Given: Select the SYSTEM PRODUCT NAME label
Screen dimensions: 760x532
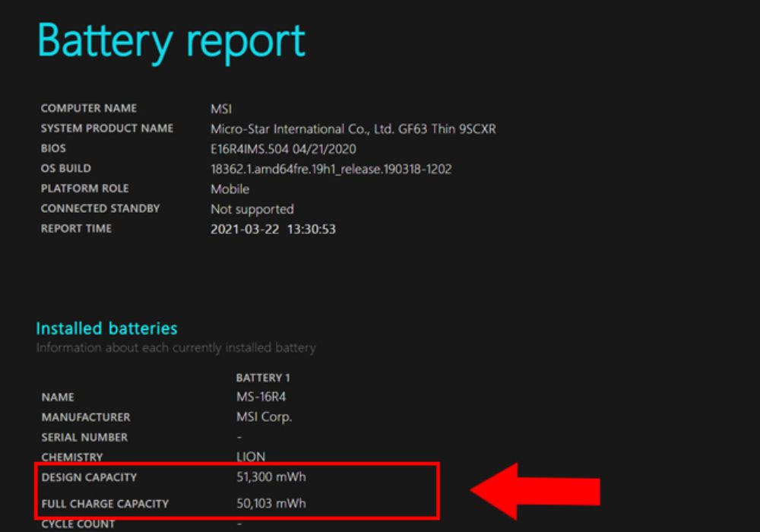Looking at the screenshot, I should click(107, 128).
